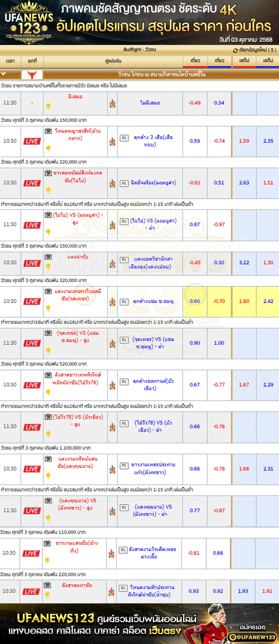Screen dimensions: 279x644
Task: Click the 'ไม่มีเสมอ' selection link
Action: click(x=150, y=103)
